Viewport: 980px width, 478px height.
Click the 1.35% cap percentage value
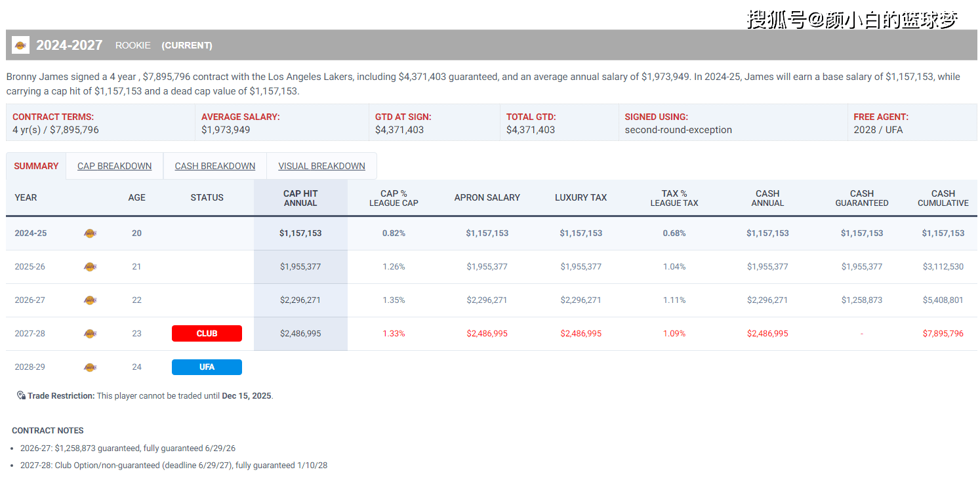pyautogui.click(x=394, y=300)
